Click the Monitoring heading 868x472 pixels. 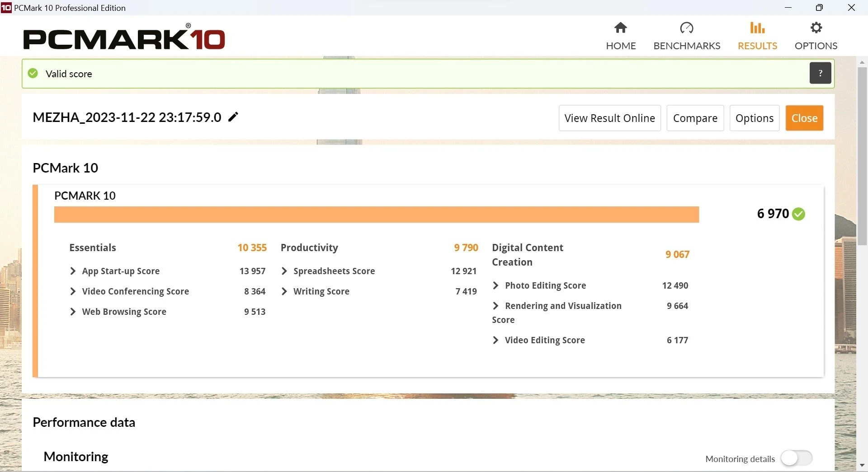point(76,457)
